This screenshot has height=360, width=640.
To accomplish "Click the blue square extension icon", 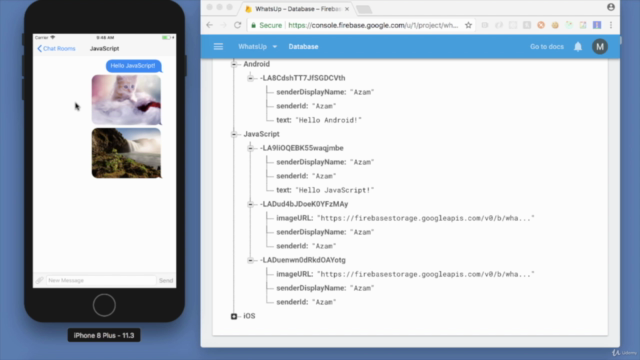I will (x=597, y=25).
